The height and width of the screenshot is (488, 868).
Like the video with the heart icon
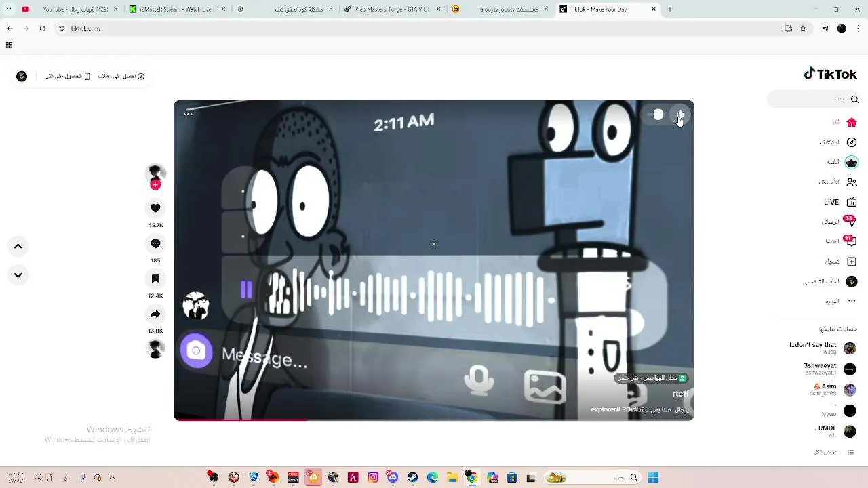(x=155, y=208)
